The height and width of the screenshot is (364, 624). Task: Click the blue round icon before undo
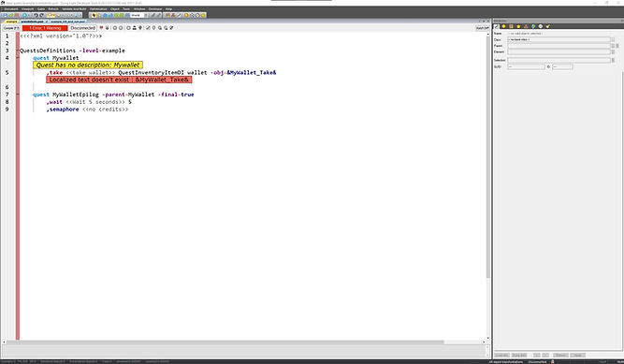coord(24,15)
